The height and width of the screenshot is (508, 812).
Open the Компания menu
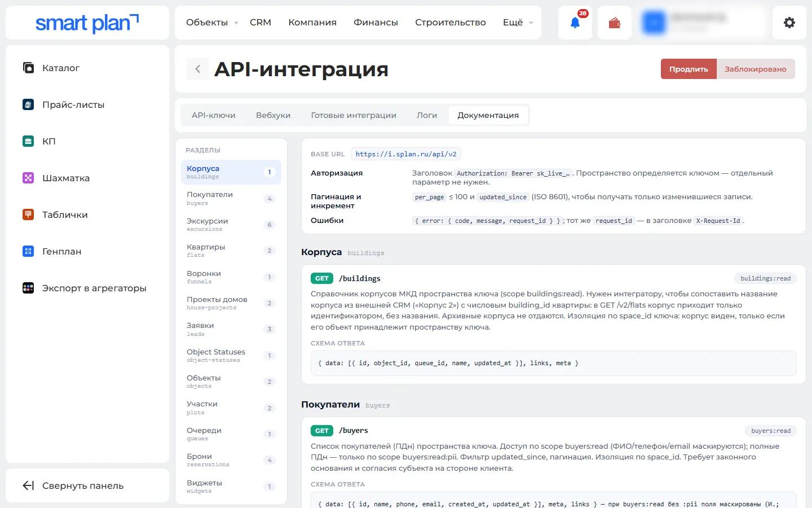[312, 23]
